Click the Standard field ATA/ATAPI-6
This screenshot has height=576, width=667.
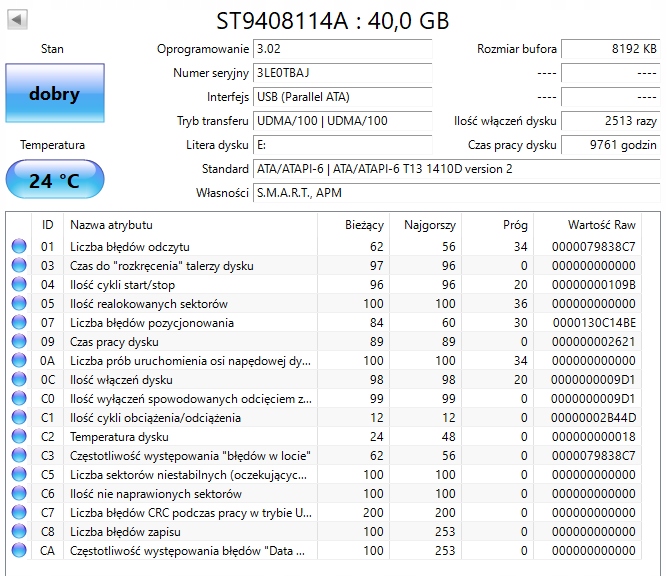(x=456, y=169)
